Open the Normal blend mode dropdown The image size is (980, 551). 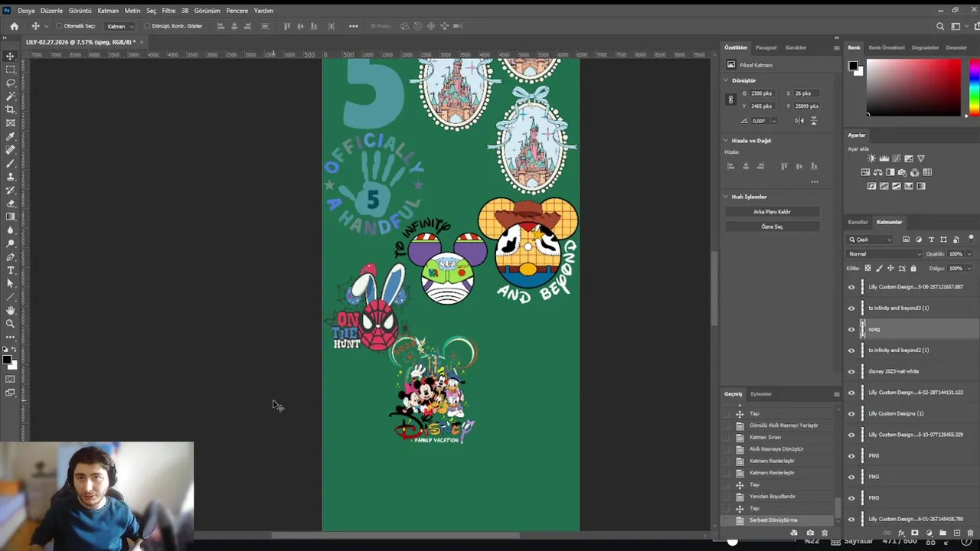click(884, 254)
